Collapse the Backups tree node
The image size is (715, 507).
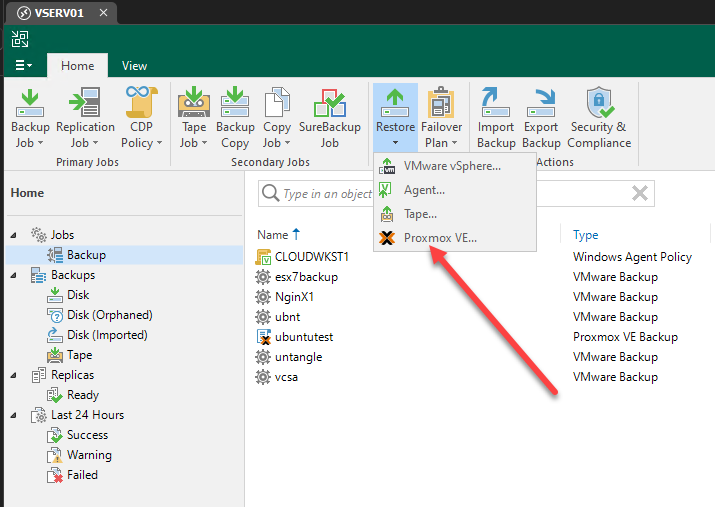(x=14, y=275)
